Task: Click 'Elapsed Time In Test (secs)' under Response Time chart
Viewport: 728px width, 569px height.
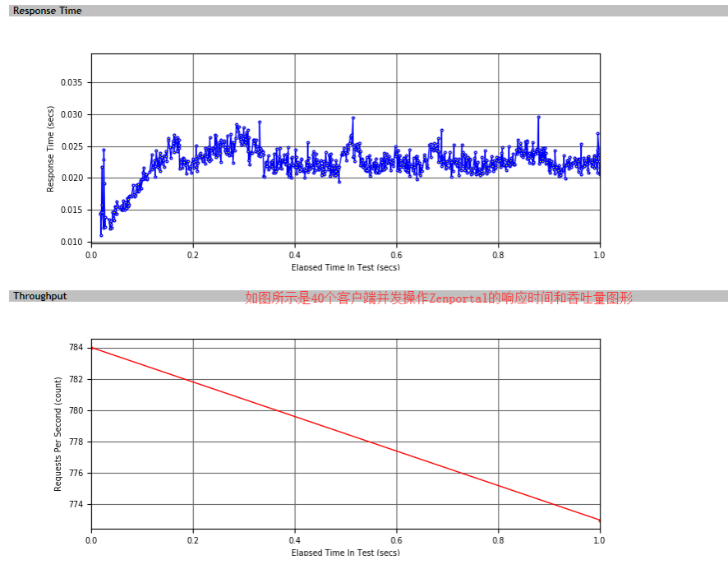Action: click(x=345, y=267)
